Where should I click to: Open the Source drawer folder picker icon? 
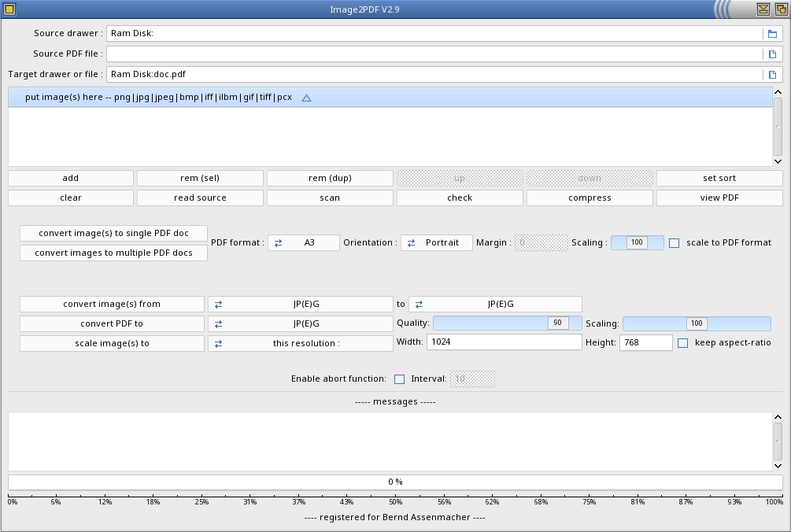coord(772,34)
